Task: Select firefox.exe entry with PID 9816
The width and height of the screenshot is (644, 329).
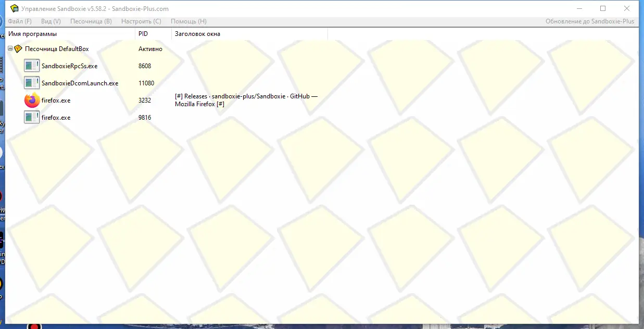Action: tap(56, 118)
